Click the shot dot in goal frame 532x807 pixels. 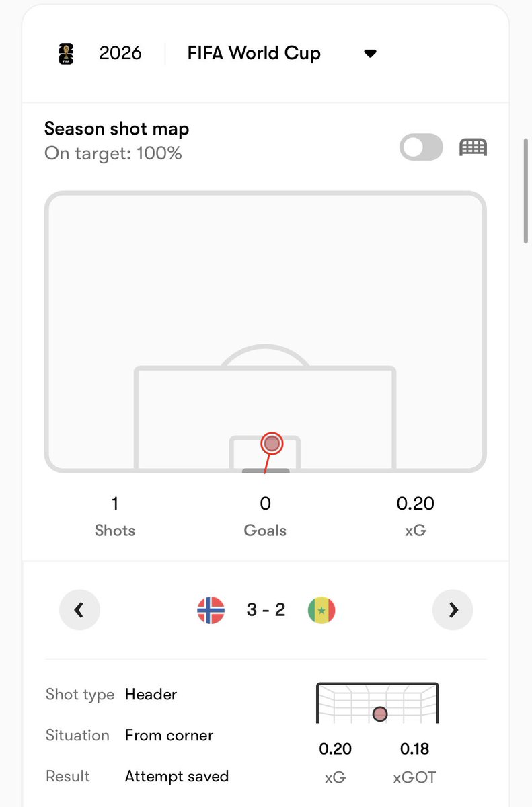(x=380, y=714)
